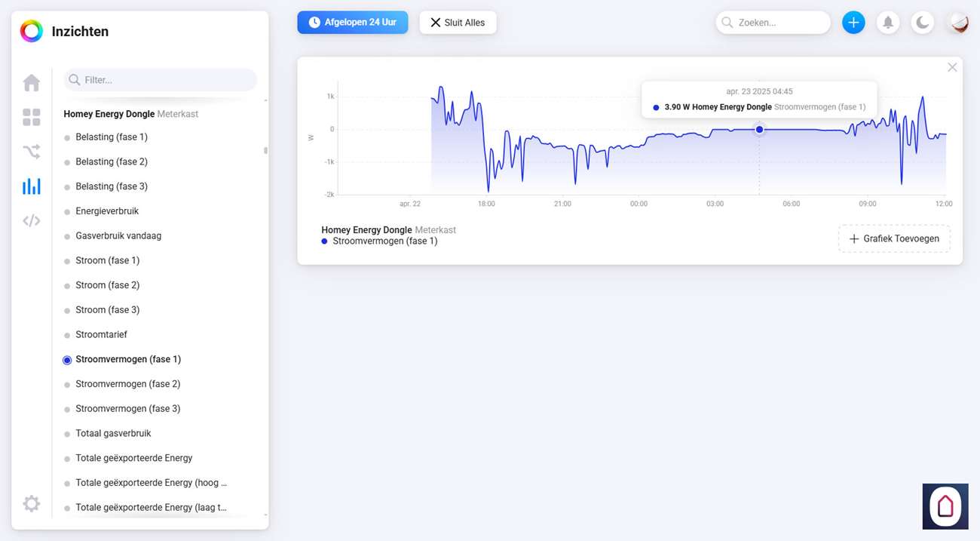Image resolution: width=980 pixels, height=541 pixels.
Task: Close the chart card with X
Action: (952, 68)
